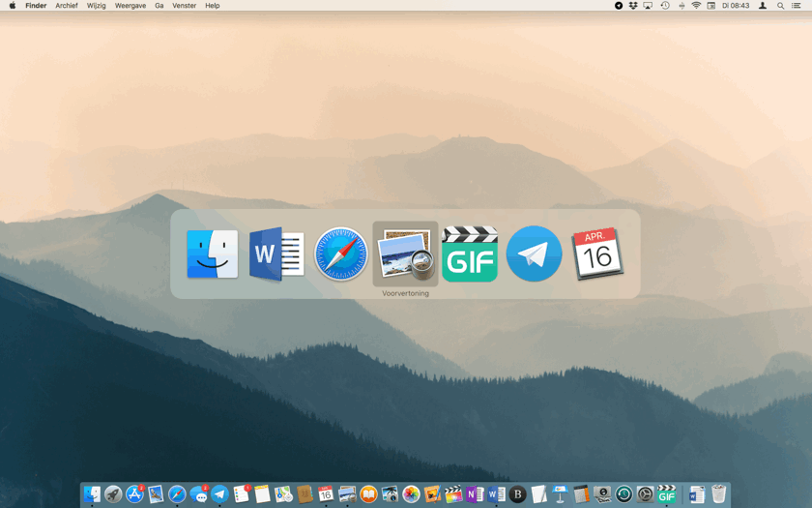Open the Ga menu
The height and width of the screenshot is (508, 812).
pos(159,6)
